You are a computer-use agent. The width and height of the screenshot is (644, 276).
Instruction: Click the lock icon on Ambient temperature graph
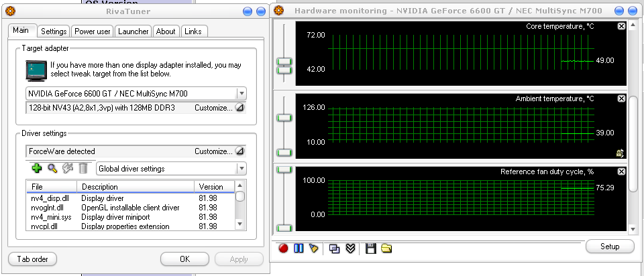[620, 153]
